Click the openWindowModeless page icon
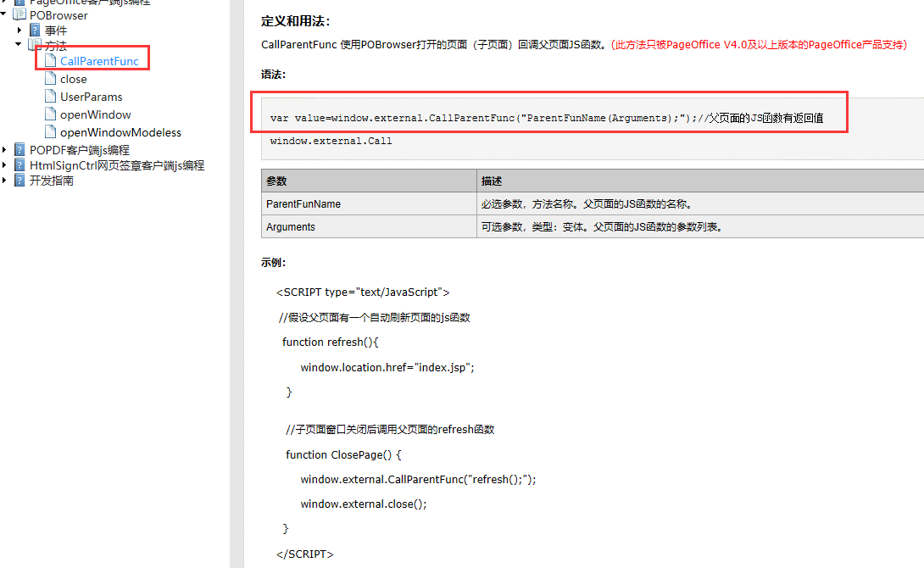Image resolution: width=924 pixels, height=568 pixels. click(x=51, y=131)
